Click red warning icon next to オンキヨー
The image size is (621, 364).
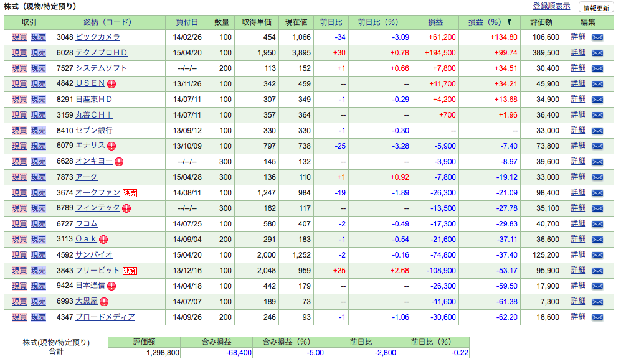pos(119,161)
